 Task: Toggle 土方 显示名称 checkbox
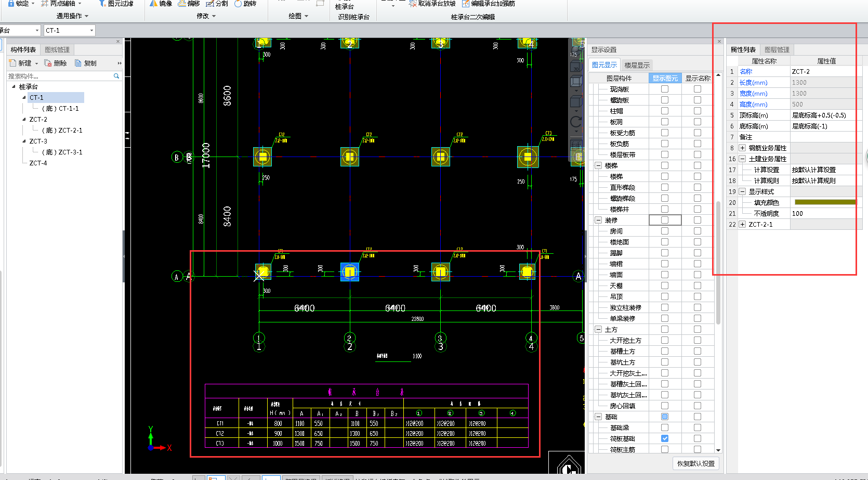point(698,329)
